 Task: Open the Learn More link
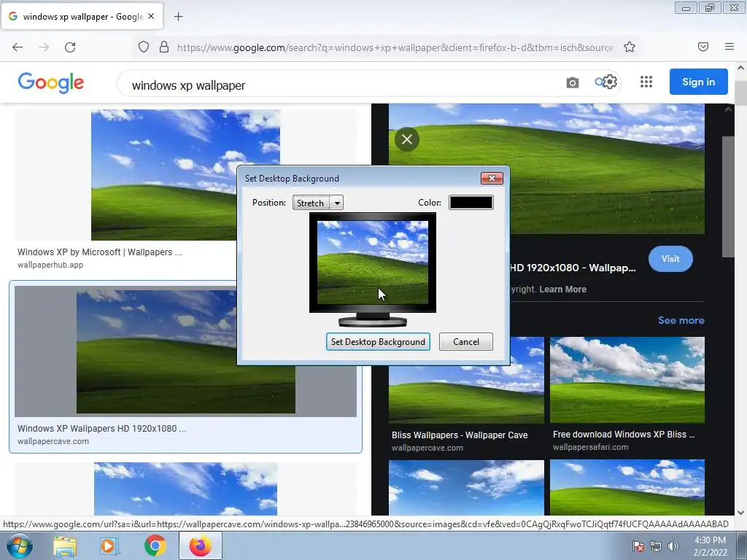(x=562, y=289)
